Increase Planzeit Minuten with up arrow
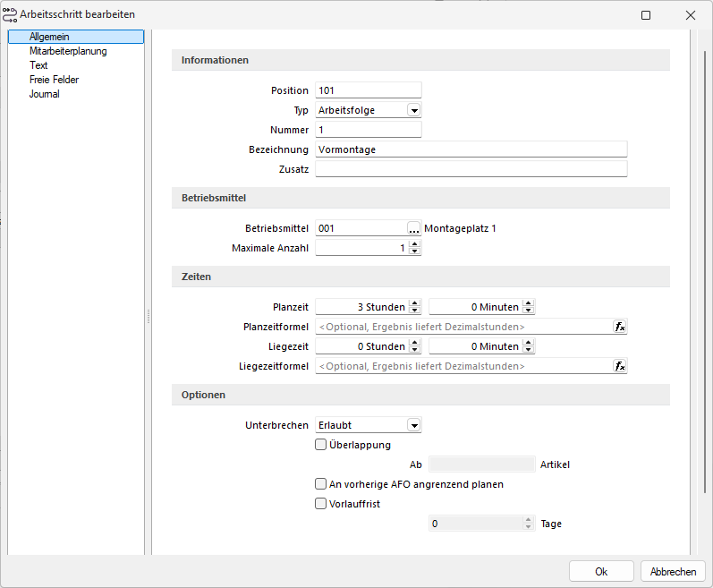This screenshot has width=713, height=588. 528,303
